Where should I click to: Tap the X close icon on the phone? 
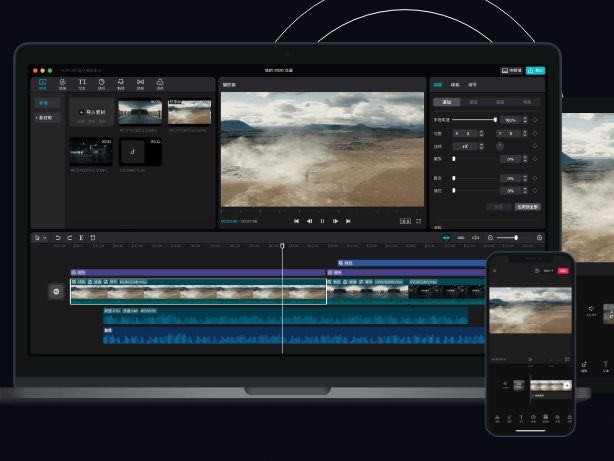pos(495,271)
